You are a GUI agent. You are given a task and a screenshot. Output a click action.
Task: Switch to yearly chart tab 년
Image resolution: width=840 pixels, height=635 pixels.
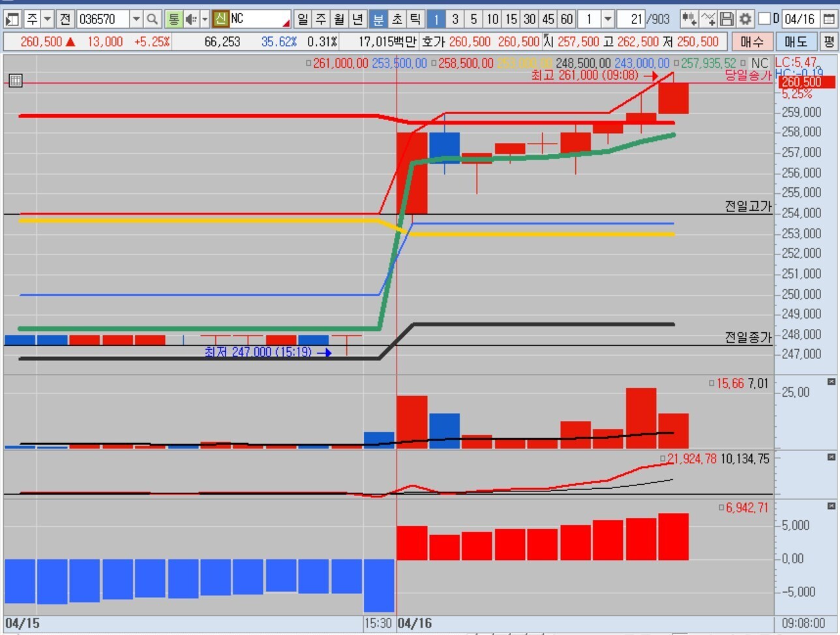tap(357, 19)
